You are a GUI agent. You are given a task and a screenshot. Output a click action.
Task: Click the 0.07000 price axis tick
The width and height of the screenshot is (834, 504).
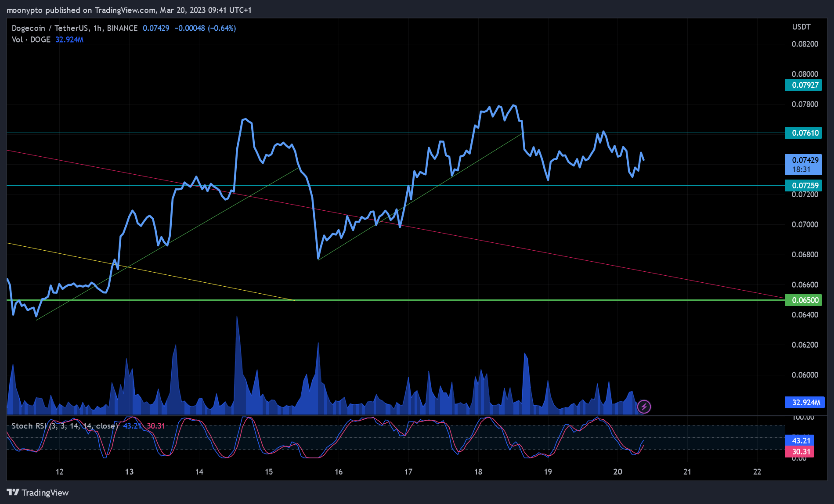pos(805,224)
